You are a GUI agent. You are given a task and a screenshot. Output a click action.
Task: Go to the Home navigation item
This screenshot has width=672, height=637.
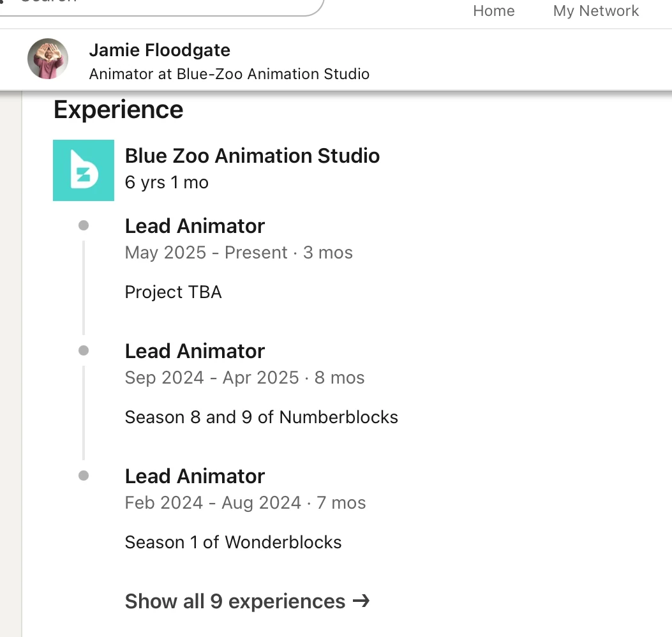point(493,11)
